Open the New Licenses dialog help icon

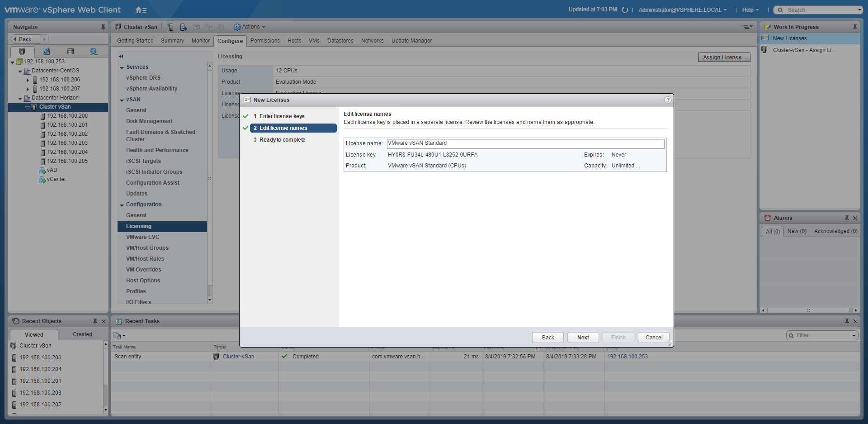coord(668,100)
